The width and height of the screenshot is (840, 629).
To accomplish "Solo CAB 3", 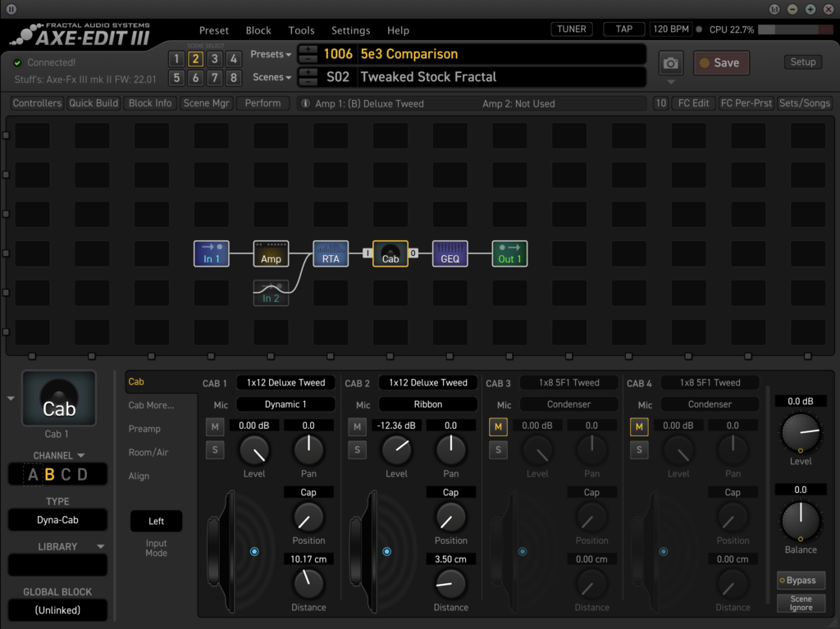I will [498, 449].
